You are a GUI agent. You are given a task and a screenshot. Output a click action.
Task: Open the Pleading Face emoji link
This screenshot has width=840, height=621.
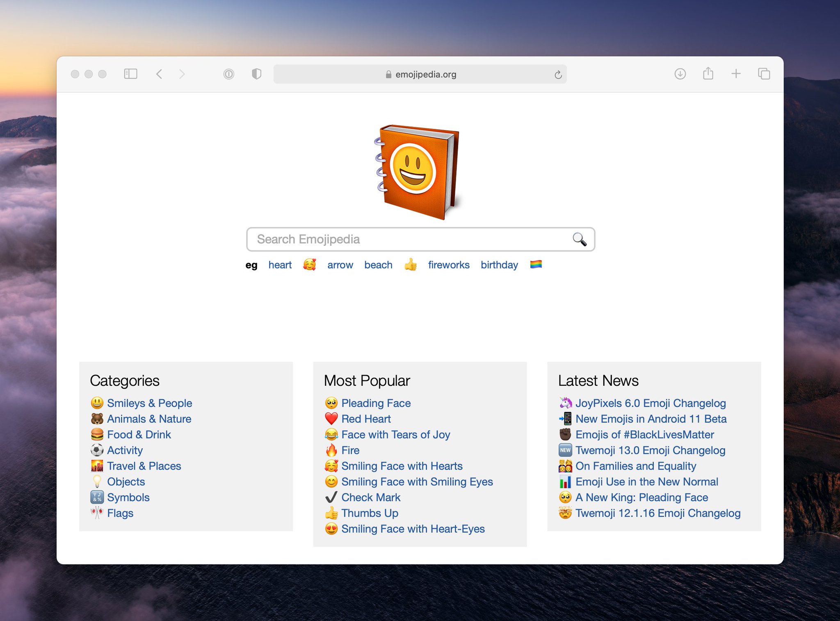[376, 403]
